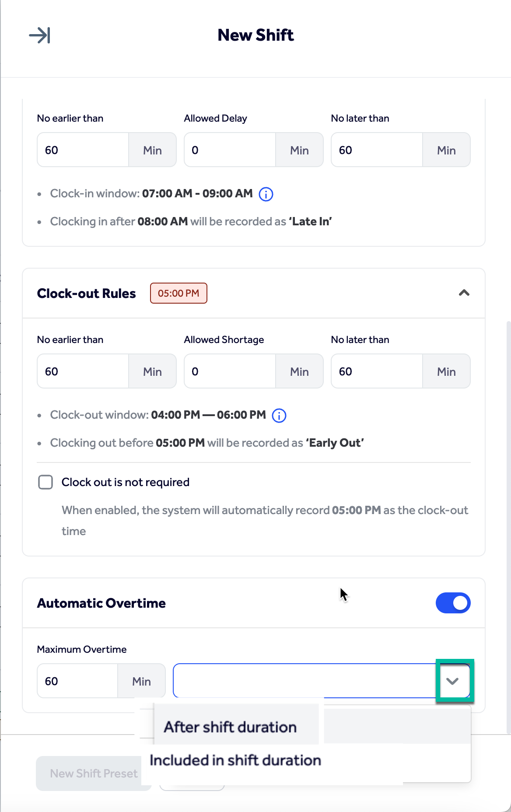
Task: Check "Clock out is not required"
Action: [x=45, y=482]
